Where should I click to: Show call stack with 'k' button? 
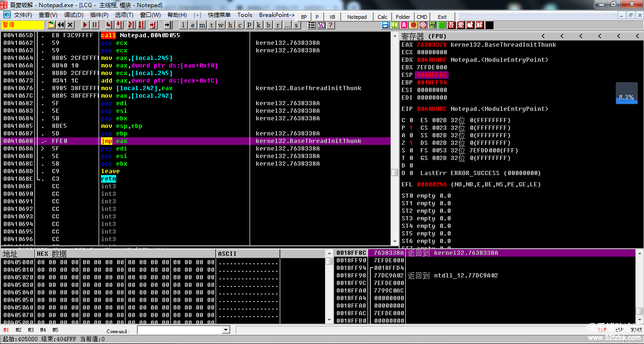[x=259, y=25]
